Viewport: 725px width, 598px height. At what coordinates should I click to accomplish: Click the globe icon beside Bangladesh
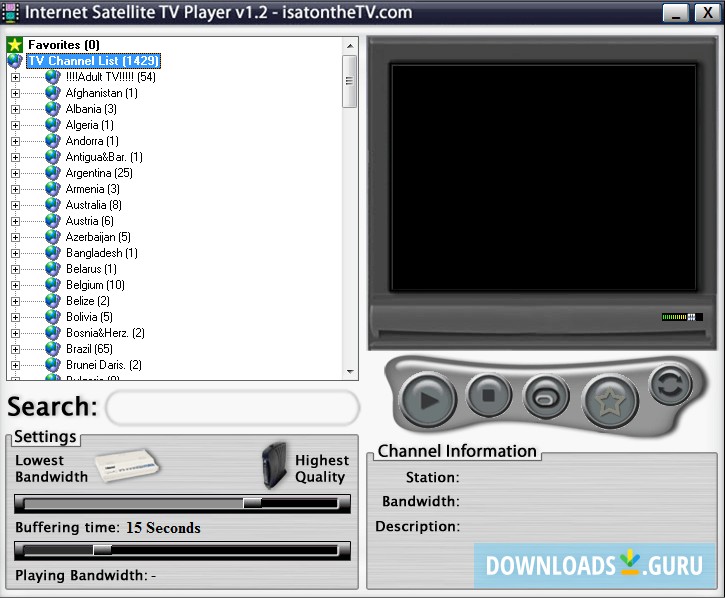click(x=53, y=253)
